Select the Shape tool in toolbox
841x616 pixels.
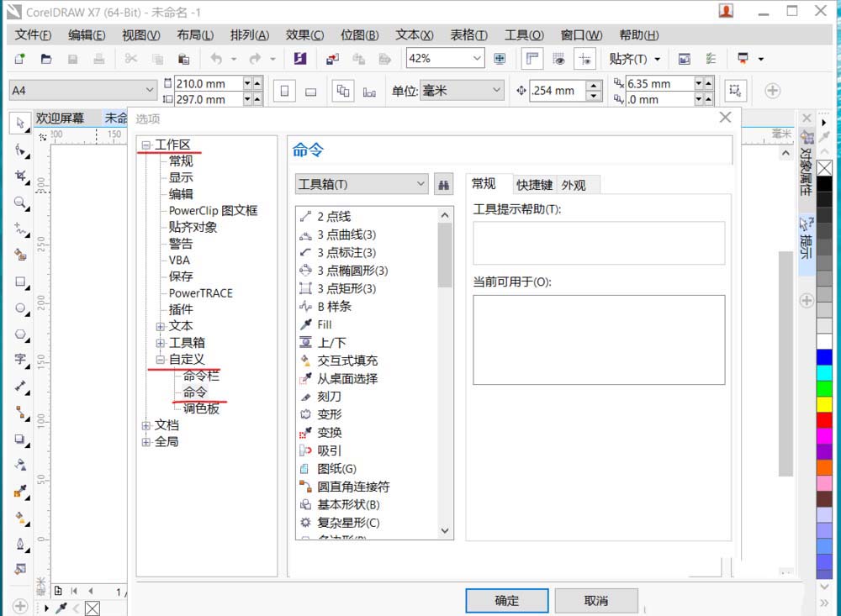pos(20,150)
